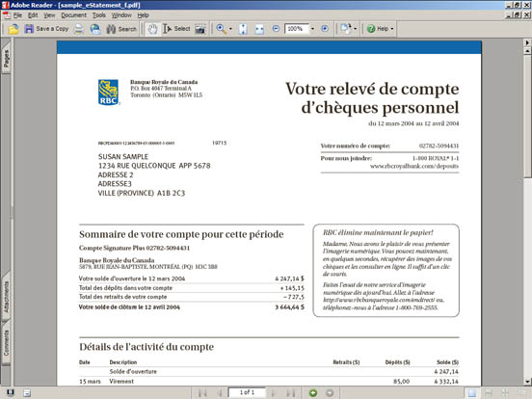Click the Fit Page icon
Image resolution: width=532 pixels, height=399 pixels.
(243, 29)
